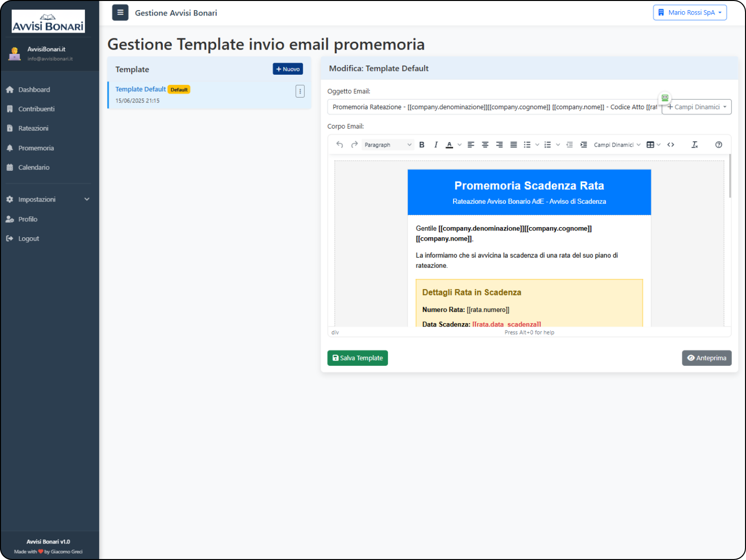Open Rateazioni in the sidebar
Image resolution: width=746 pixels, height=560 pixels.
(x=33, y=129)
